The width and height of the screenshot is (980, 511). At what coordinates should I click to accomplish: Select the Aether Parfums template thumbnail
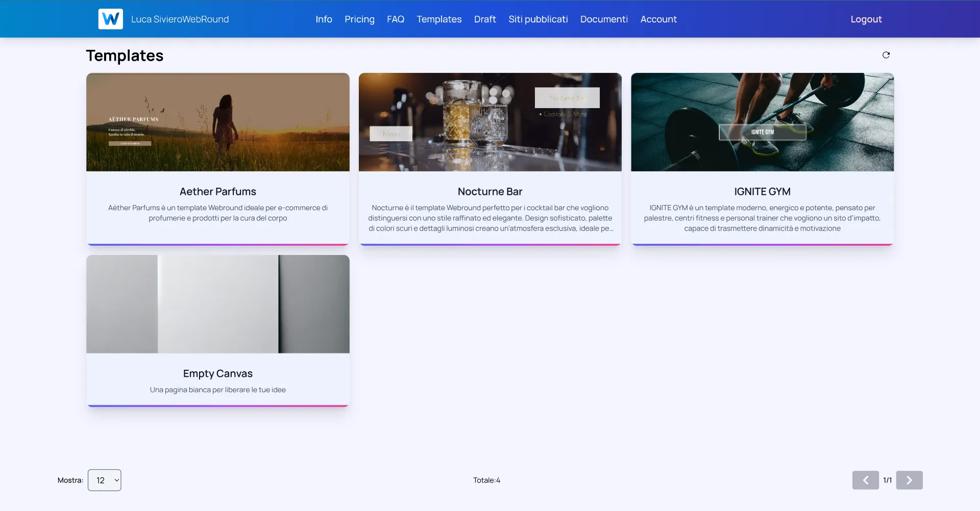pos(218,122)
